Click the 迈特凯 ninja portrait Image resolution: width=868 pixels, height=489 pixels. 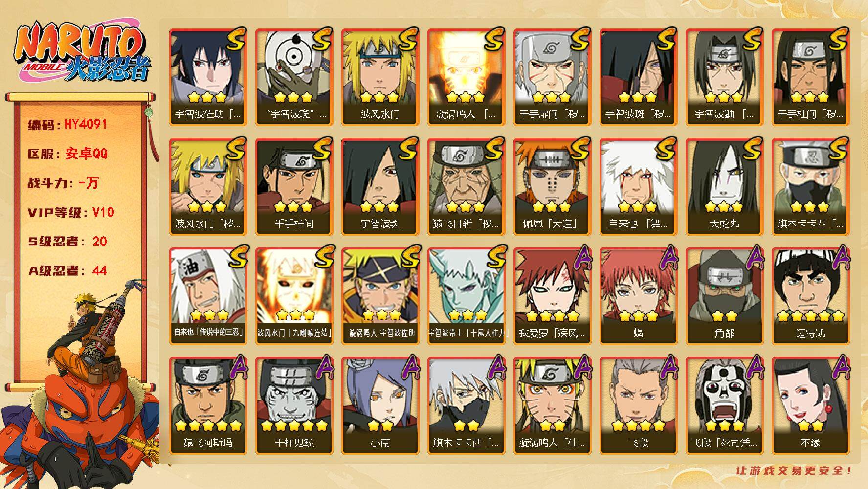(810, 296)
